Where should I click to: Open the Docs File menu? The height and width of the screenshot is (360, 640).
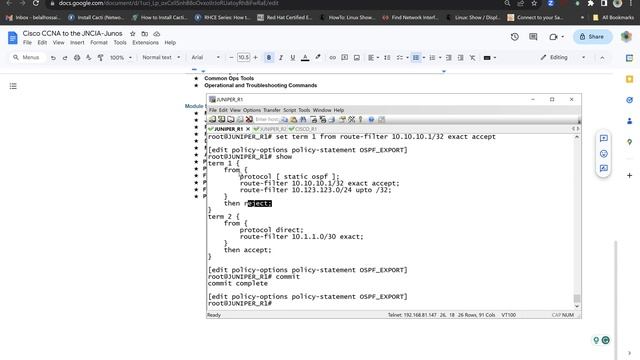(x=27, y=42)
